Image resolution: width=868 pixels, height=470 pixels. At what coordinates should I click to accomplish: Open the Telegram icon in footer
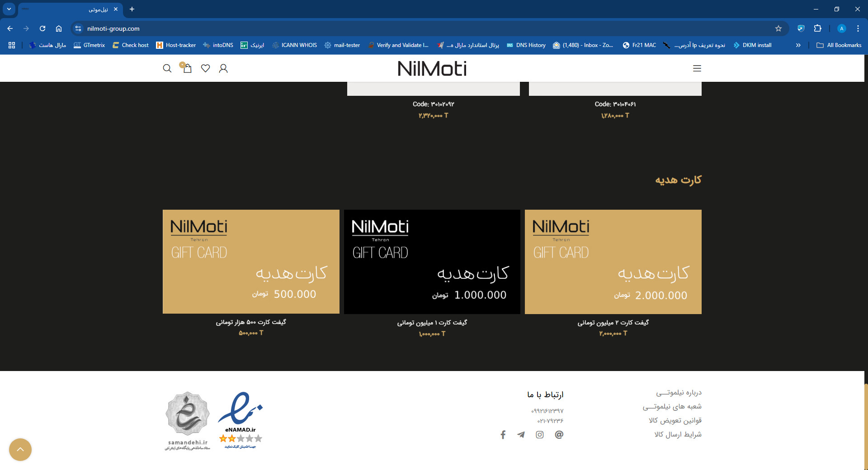click(x=521, y=435)
